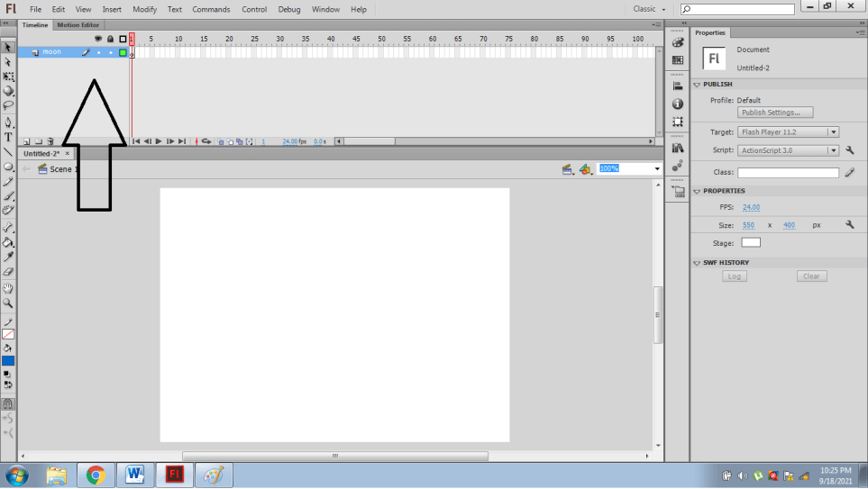Image resolution: width=868 pixels, height=489 pixels.
Task: Open the stage zoom percentage dropdown
Action: click(x=657, y=168)
